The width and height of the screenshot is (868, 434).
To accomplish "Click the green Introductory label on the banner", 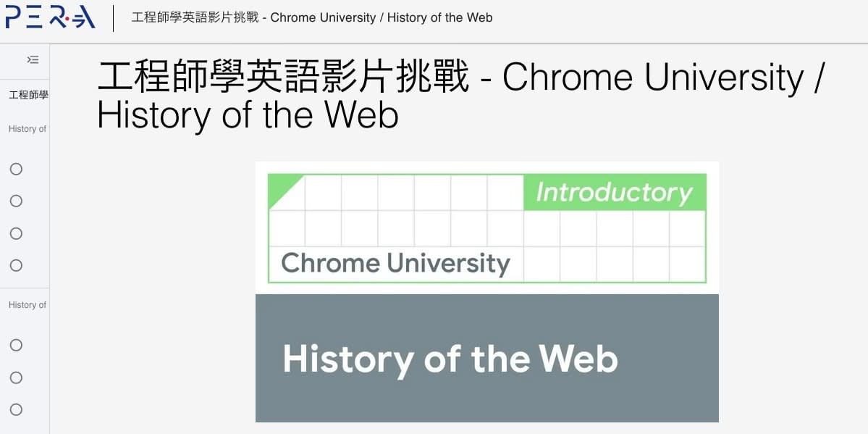I will 612,193.
